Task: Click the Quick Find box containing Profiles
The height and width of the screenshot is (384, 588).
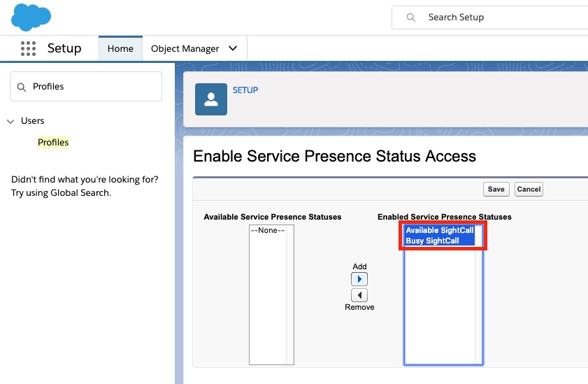Action: click(86, 87)
